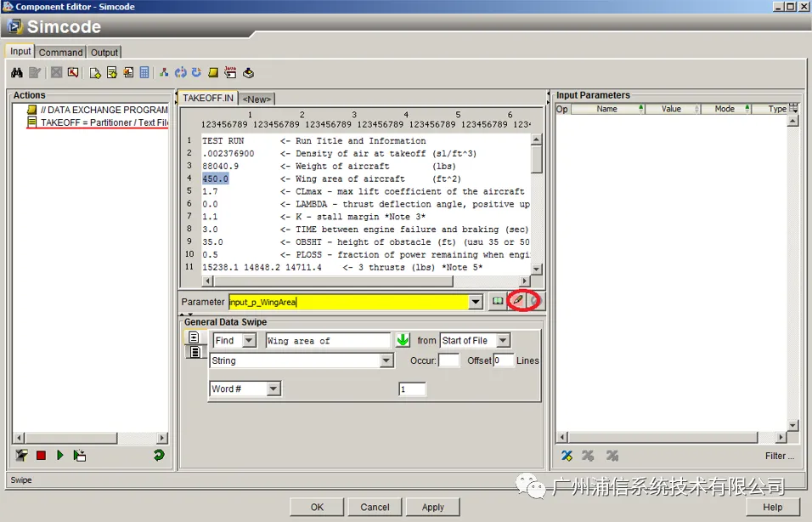Click the red stop button below Actions
The image size is (812, 522).
(x=41, y=455)
